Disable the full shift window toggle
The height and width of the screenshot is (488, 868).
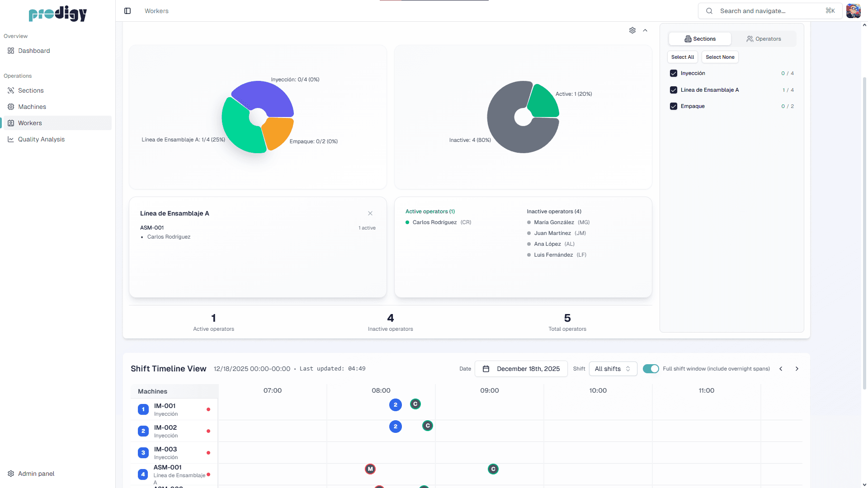point(651,369)
